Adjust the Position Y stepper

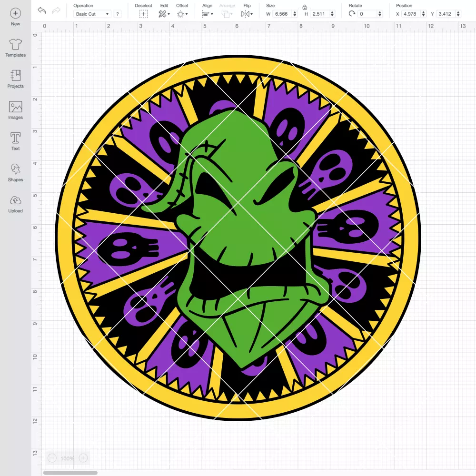pyautogui.click(x=458, y=14)
